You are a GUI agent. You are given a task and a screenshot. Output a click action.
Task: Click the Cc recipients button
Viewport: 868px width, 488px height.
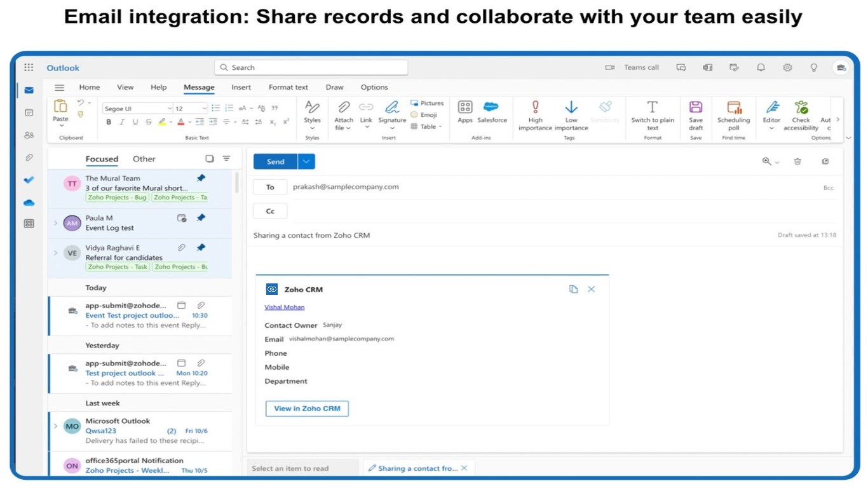[270, 211]
